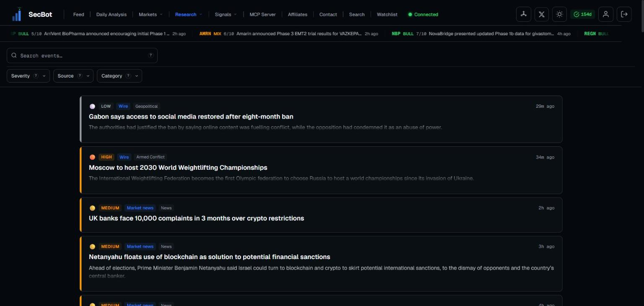
Task: Expand the Source filter dropdown
Action: pyautogui.click(x=73, y=76)
